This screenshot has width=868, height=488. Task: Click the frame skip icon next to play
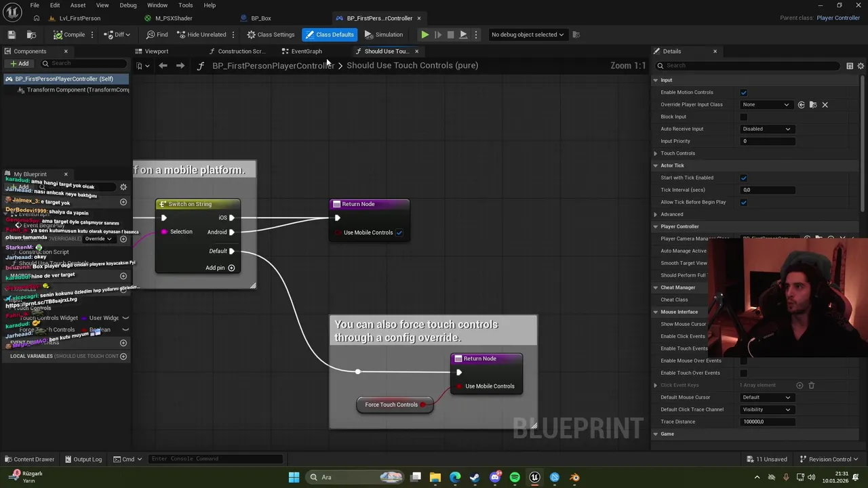tap(437, 35)
